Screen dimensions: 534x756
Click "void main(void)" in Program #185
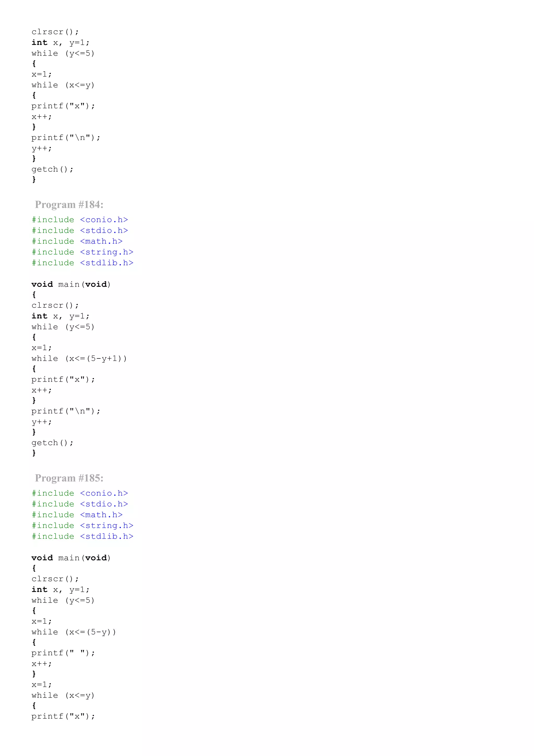pyautogui.click(x=71, y=558)
